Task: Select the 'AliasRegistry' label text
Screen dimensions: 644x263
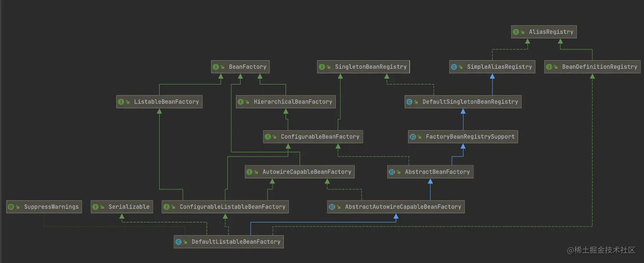Action: point(551,32)
